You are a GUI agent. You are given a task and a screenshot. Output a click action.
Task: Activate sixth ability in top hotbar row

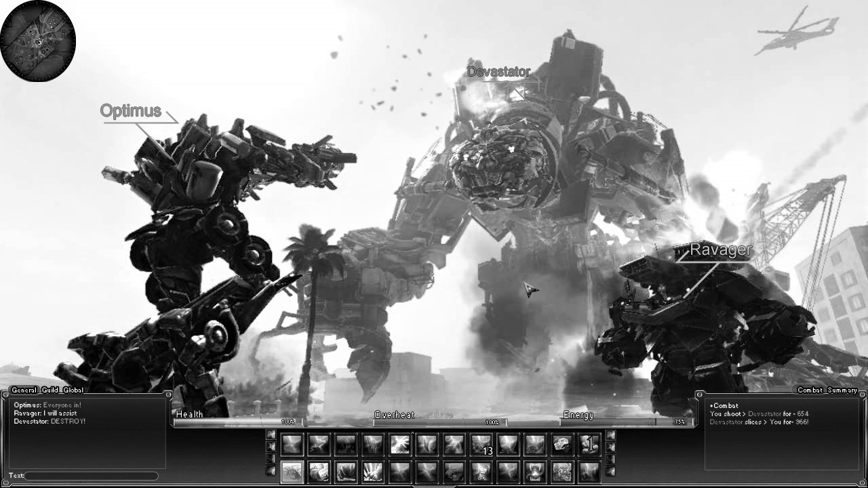point(428,445)
